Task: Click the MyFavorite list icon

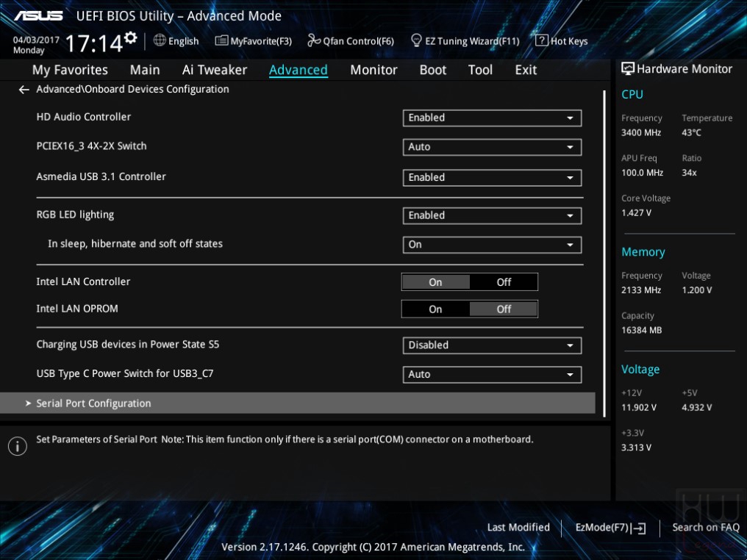Action: (221, 40)
